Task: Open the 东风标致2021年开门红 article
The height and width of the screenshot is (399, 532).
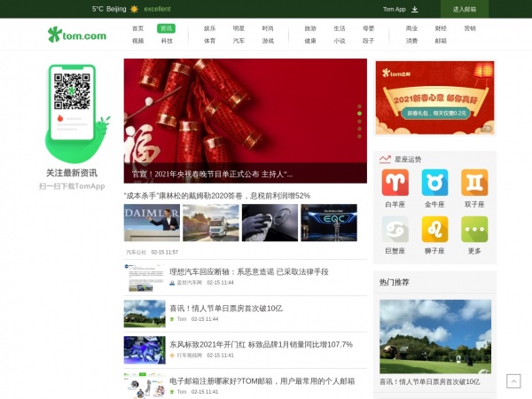Action: click(x=262, y=345)
